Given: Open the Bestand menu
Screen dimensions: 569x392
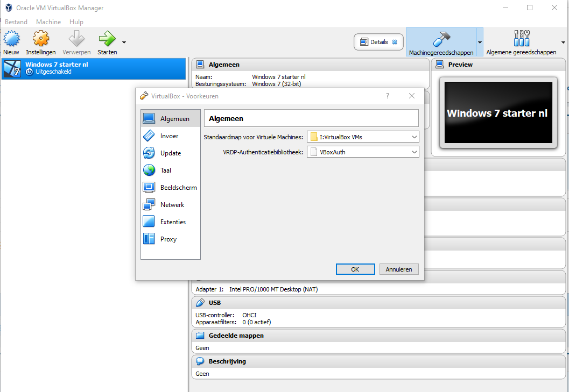Looking at the screenshot, I should pyautogui.click(x=16, y=22).
